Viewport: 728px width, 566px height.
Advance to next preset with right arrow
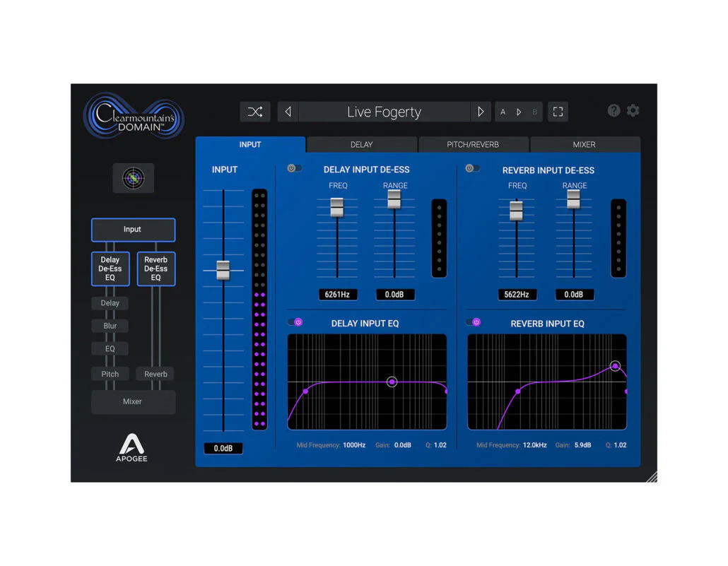pos(481,112)
